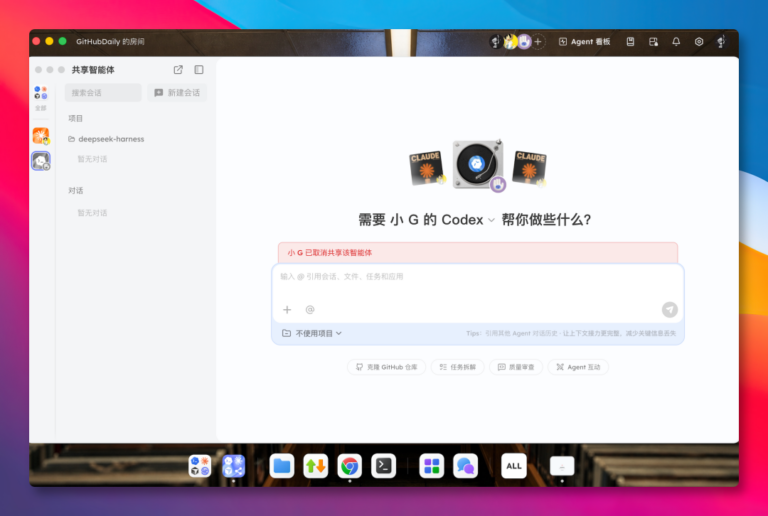Open the hexagon settings icon in title bar
The height and width of the screenshot is (516, 768).
point(699,42)
